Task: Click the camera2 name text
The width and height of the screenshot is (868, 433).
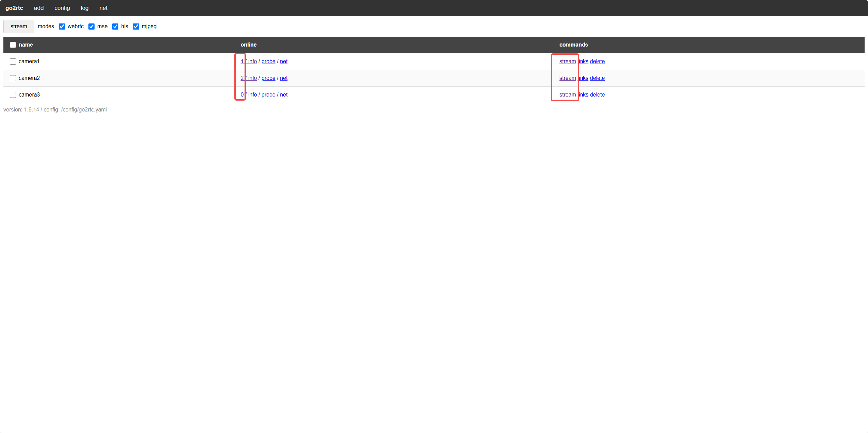Action: tap(29, 78)
